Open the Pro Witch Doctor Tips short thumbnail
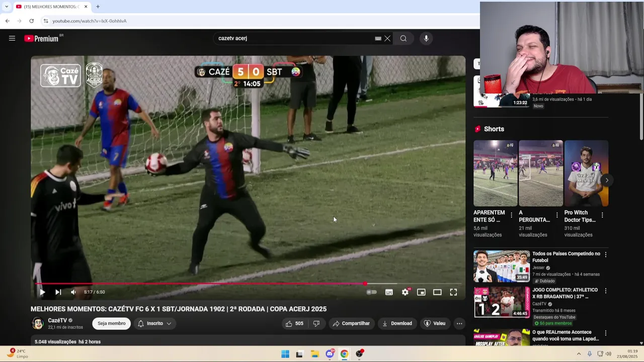This screenshot has height=362, width=644. tap(586, 173)
